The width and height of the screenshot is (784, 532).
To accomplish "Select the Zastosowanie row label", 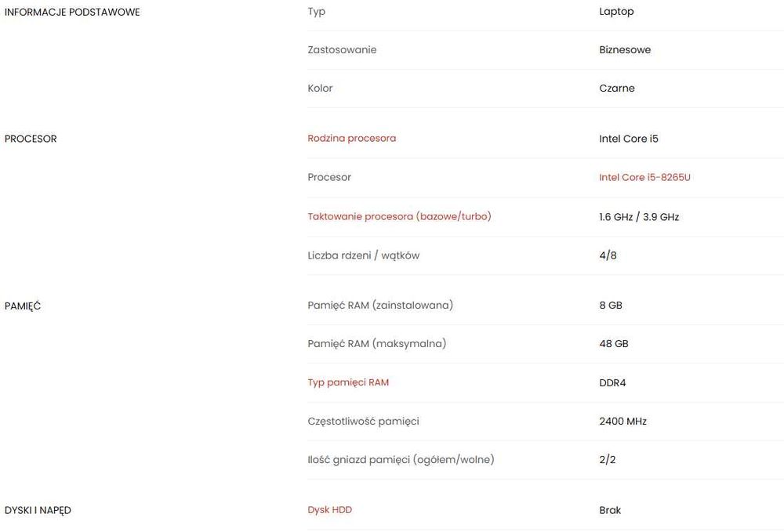I will 342,50.
